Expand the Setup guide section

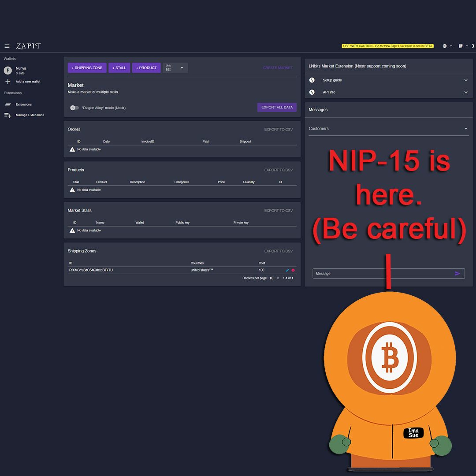coord(389,80)
